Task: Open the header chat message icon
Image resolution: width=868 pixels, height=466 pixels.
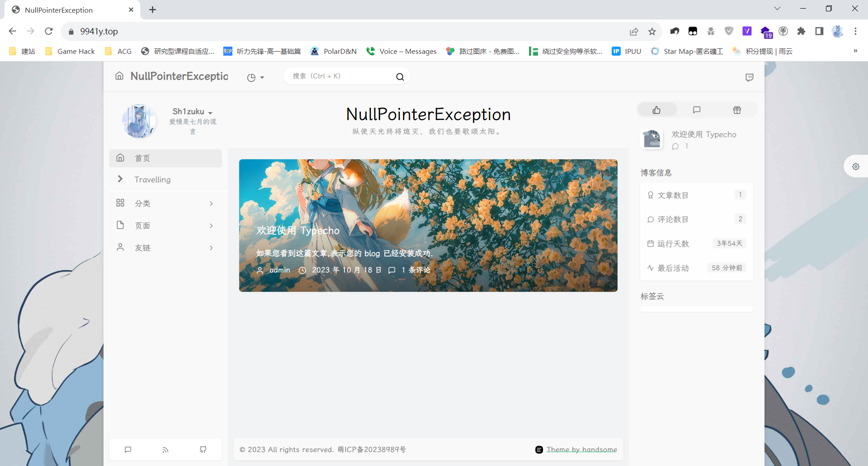Action: point(749,77)
